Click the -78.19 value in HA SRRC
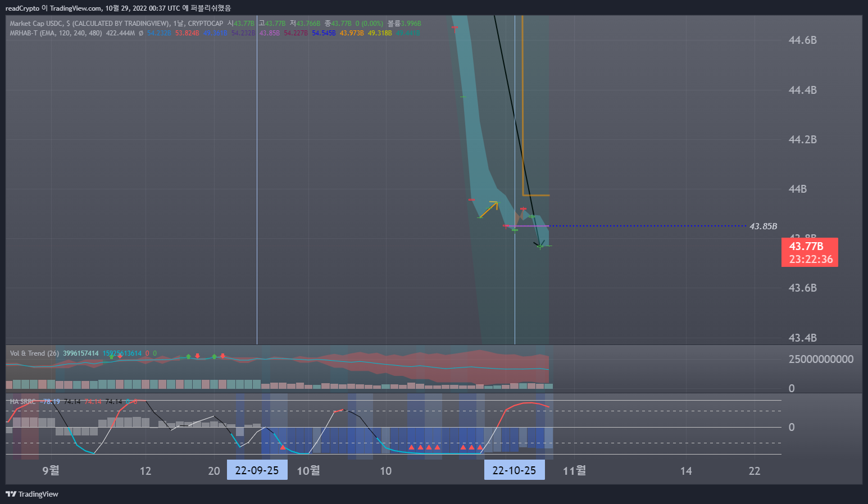868x504 pixels. pyautogui.click(x=49, y=402)
